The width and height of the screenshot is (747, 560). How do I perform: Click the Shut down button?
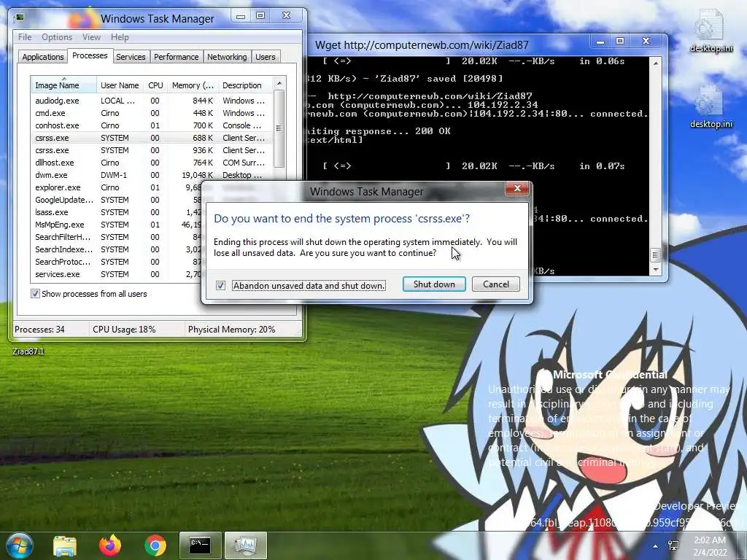(x=434, y=284)
